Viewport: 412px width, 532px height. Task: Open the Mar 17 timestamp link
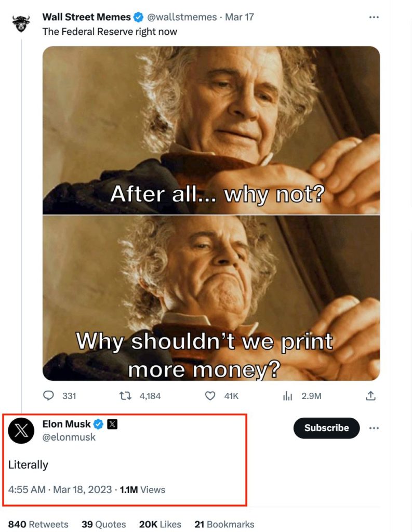(x=240, y=17)
